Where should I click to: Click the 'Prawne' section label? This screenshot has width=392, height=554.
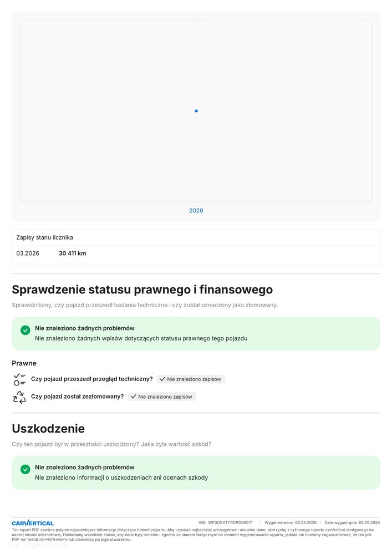tap(24, 363)
